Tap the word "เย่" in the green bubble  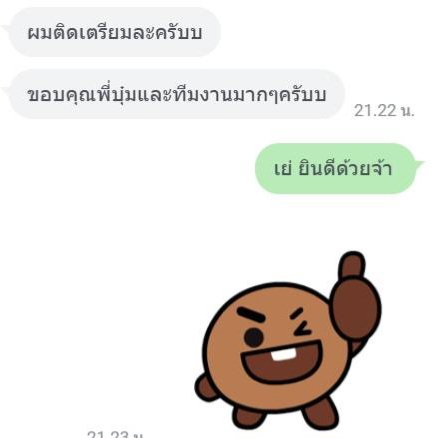[283, 169]
